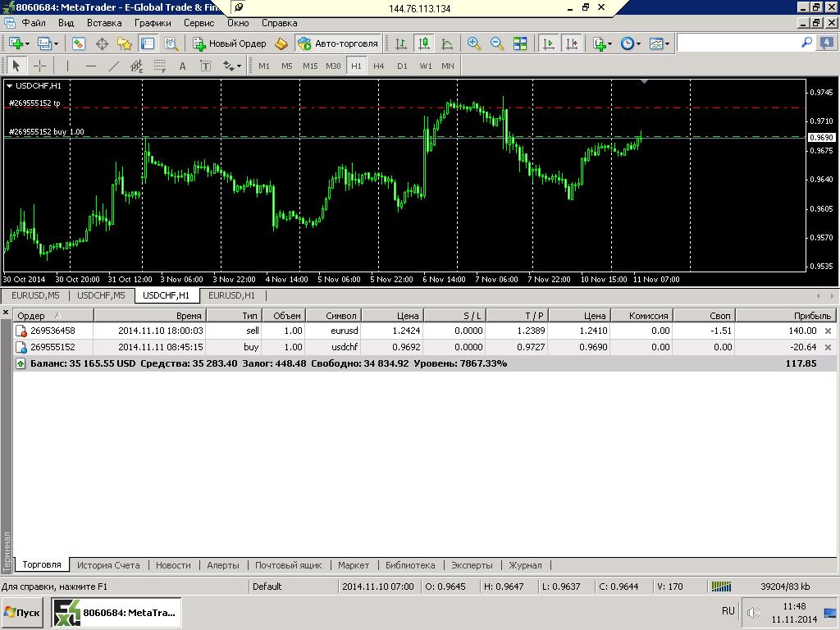Sort orders by Прибыль column header
This screenshot has height=630, width=840.
(x=785, y=316)
